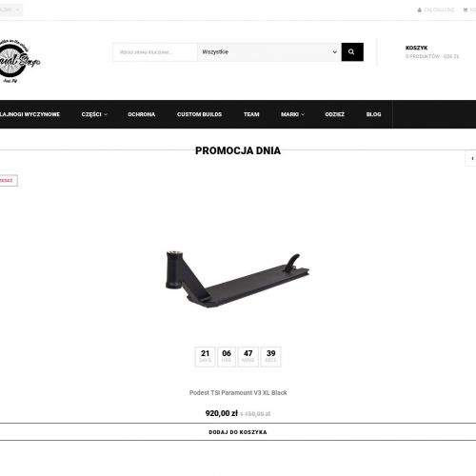Click the magnifier search button
Screen dimensions: 476x476
[x=352, y=51]
